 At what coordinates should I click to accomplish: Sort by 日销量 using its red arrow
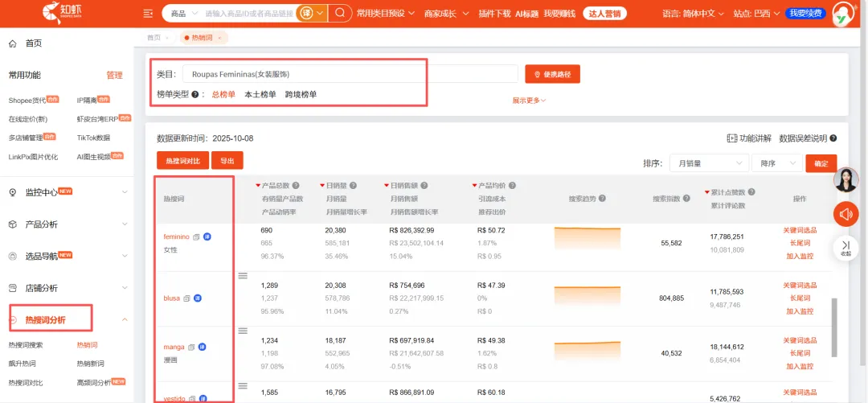(322, 186)
